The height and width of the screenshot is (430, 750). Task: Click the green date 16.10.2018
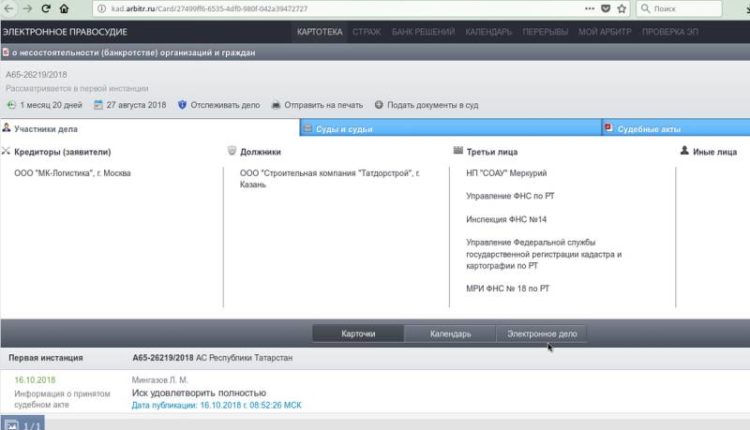click(x=35, y=380)
